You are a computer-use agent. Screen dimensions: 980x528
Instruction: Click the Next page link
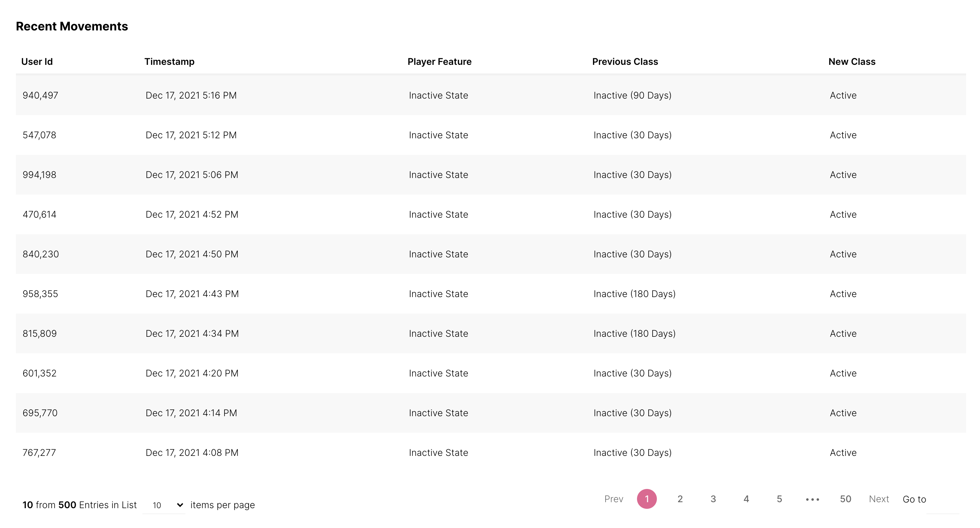tap(879, 499)
